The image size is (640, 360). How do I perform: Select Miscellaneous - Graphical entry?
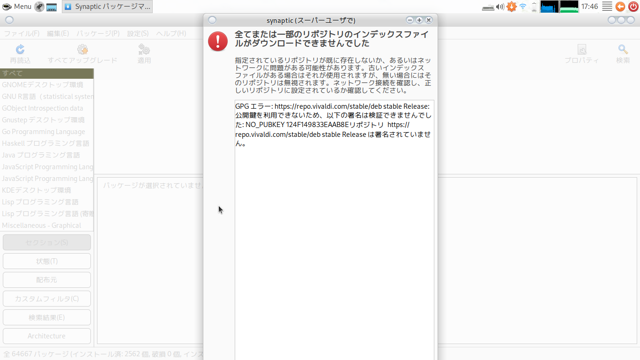[x=47, y=225]
